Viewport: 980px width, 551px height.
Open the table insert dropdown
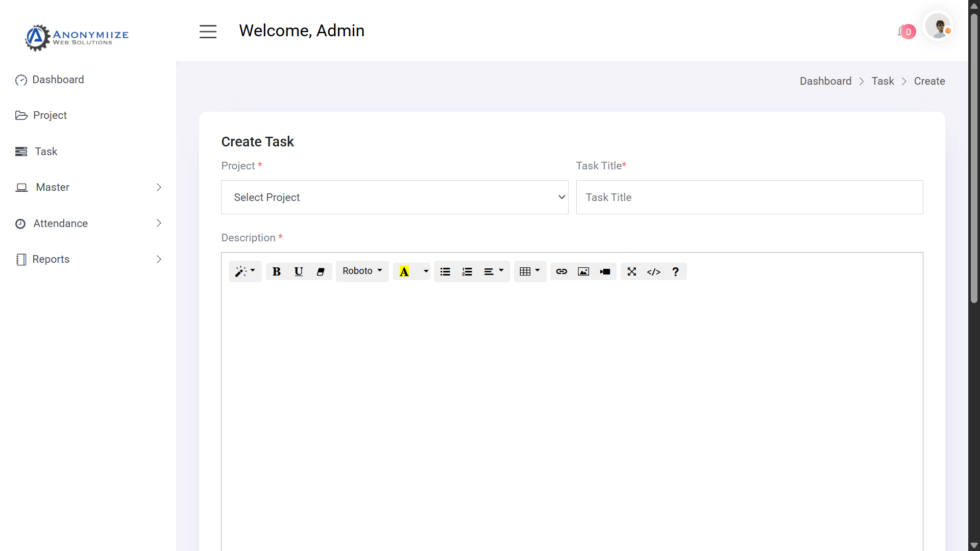(x=530, y=271)
